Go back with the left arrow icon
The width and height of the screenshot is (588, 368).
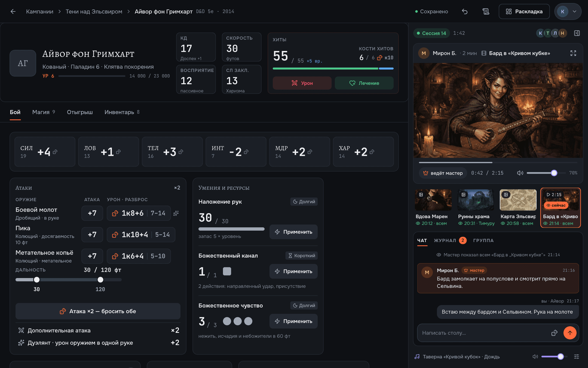click(x=13, y=11)
